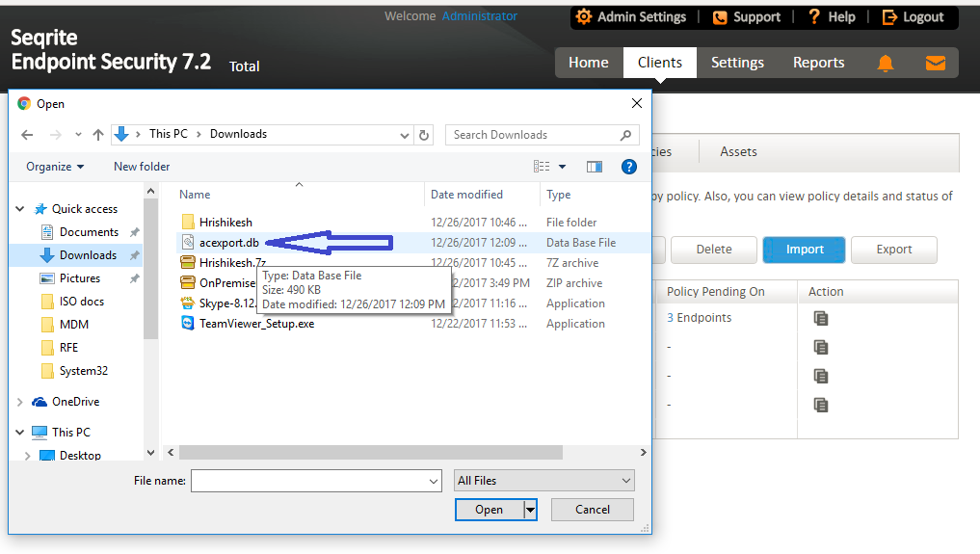This screenshot has width=980, height=554.
Task: Go back using the dialog's back arrow
Action: (x=27, y=135)
